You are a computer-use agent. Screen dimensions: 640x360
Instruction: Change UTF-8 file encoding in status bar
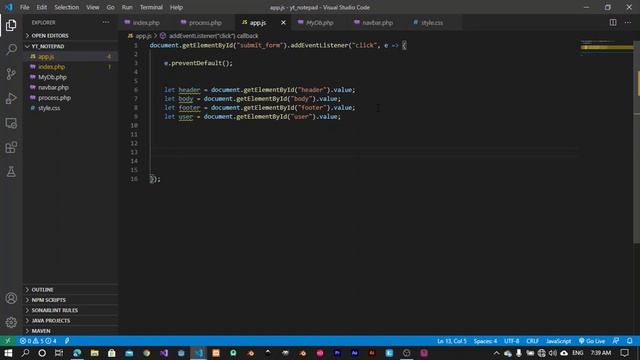tap(511, 341)
